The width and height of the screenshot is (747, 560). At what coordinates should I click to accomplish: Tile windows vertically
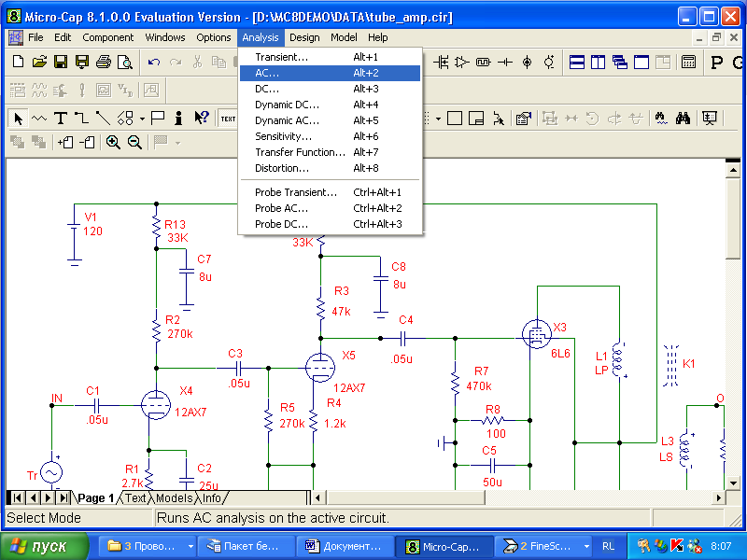point(598,62)
